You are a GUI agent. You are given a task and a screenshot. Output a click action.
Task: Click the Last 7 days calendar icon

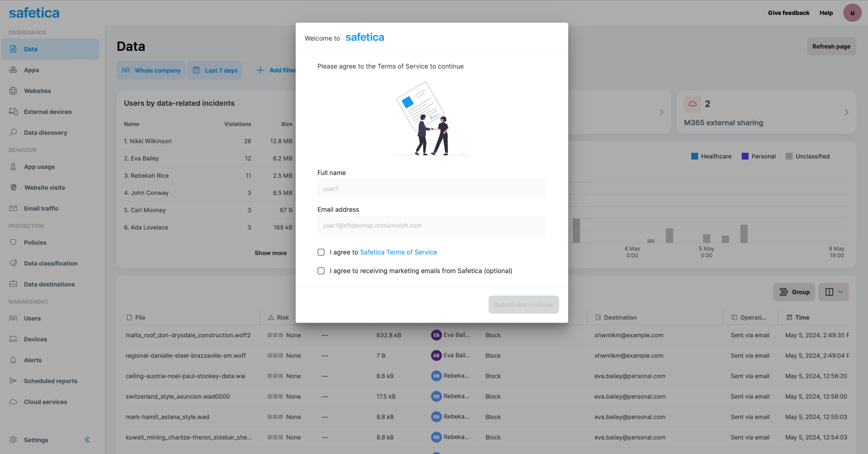196,70
